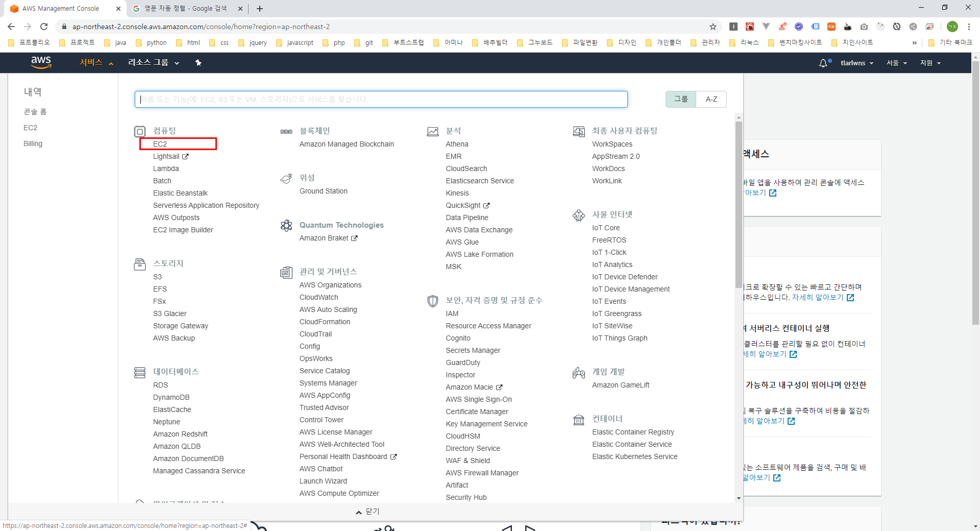This screenshot has width=980, height=531.
Task: Open Chrome menu three-dots icon
Action: point(969,27)
